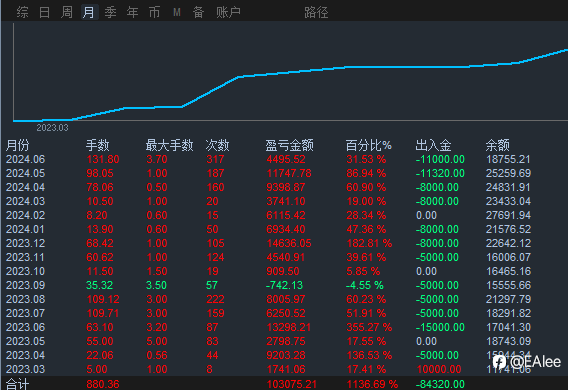Switch to the 季 quarterly tab
This screenshot has width=568, height=390.
110,12
